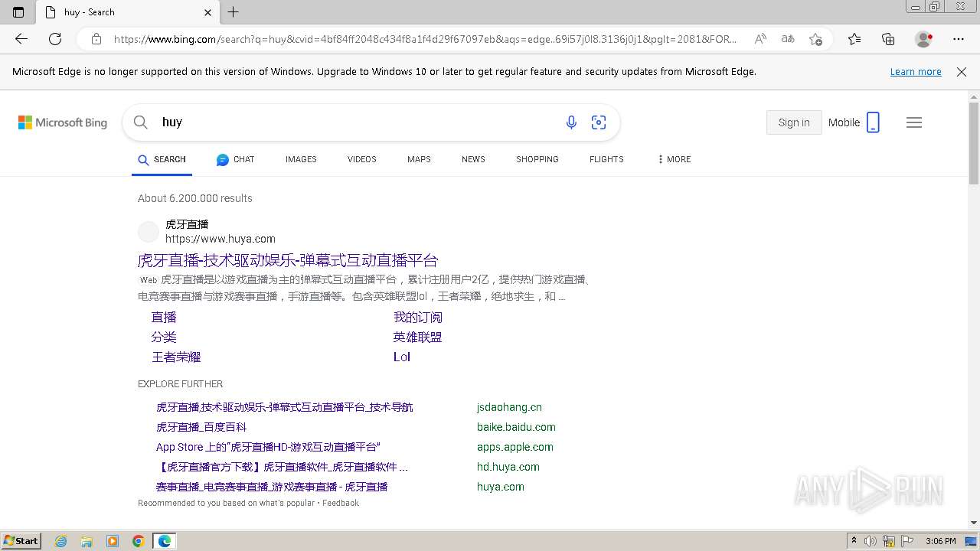Go to Microsoft Bing home logo

click(x=63, y=122)
